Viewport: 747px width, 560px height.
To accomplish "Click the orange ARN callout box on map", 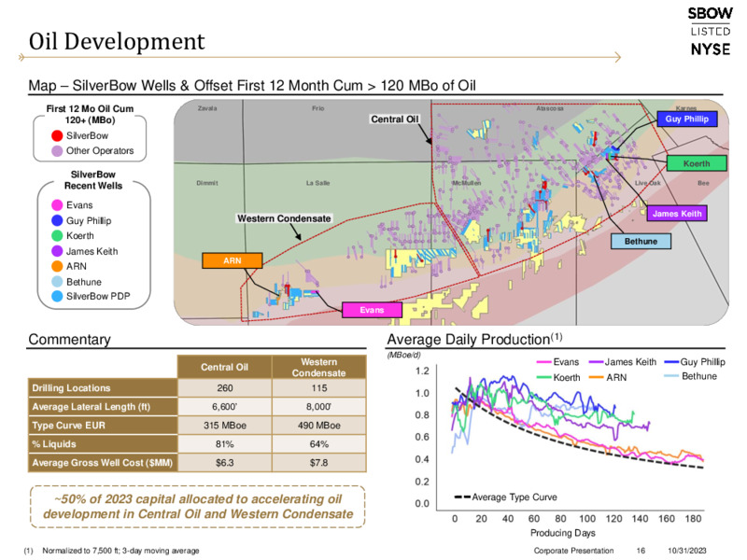I will click(x=232, y=260).
